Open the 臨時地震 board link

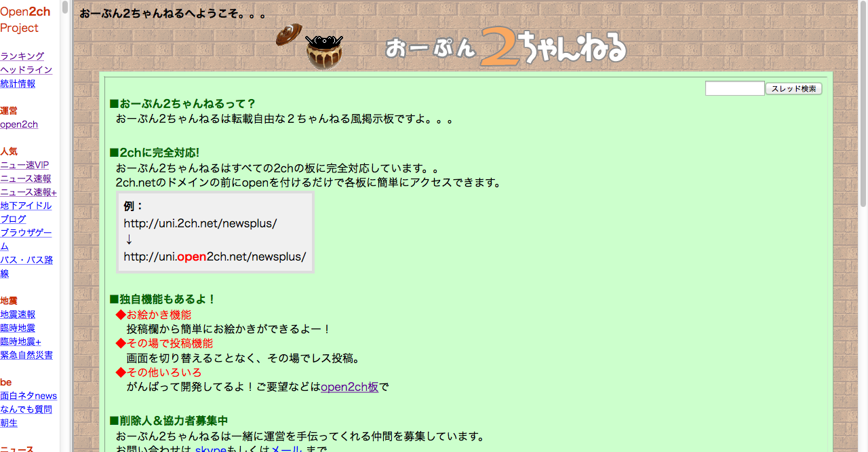click(18, 328)
